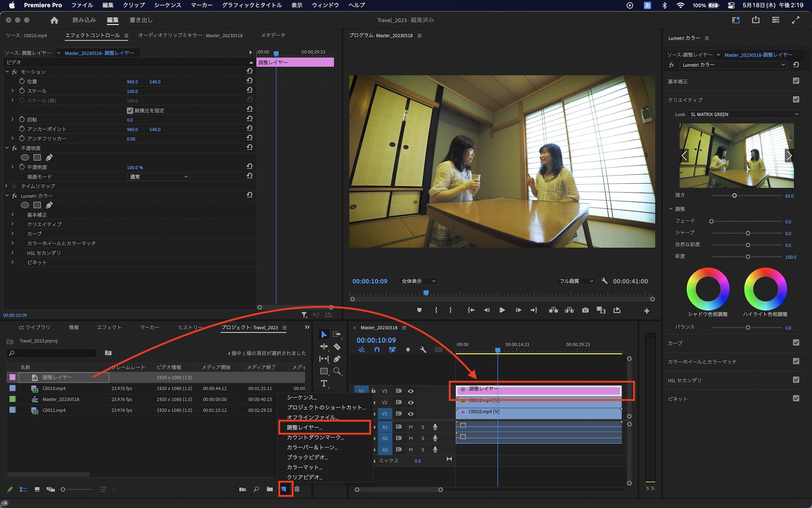Select C0010.mp4 in the project list
Screen dimensions: 812x508
tap(54, 389)
